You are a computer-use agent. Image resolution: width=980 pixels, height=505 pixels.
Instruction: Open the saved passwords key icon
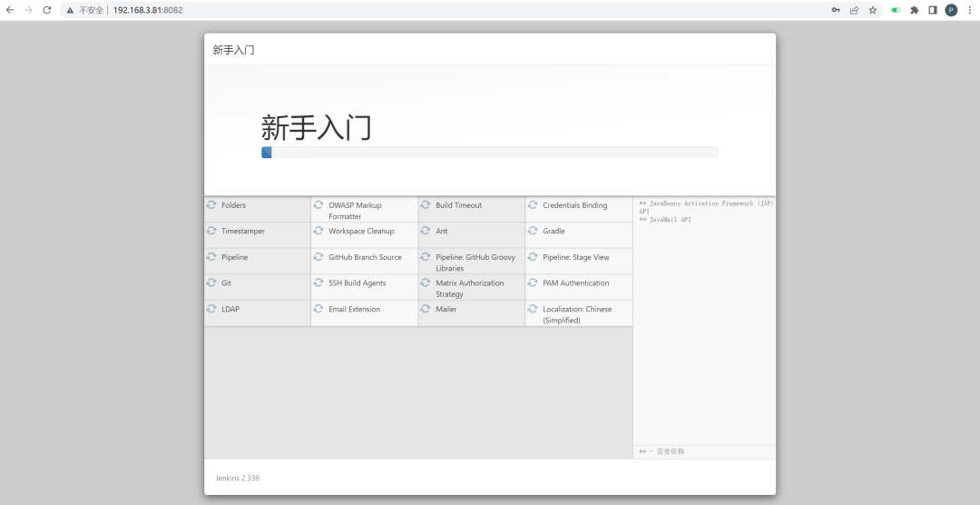click(x=836, y=10)
